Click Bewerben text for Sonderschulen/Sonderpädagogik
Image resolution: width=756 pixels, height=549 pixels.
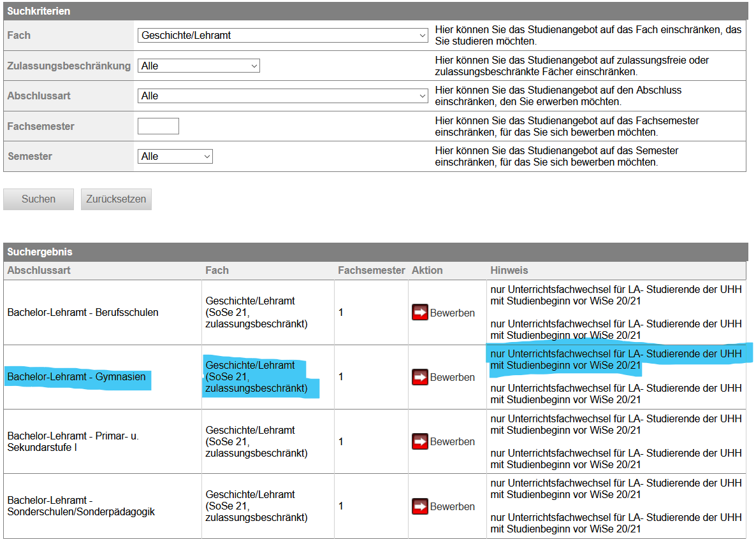point(452,506)
